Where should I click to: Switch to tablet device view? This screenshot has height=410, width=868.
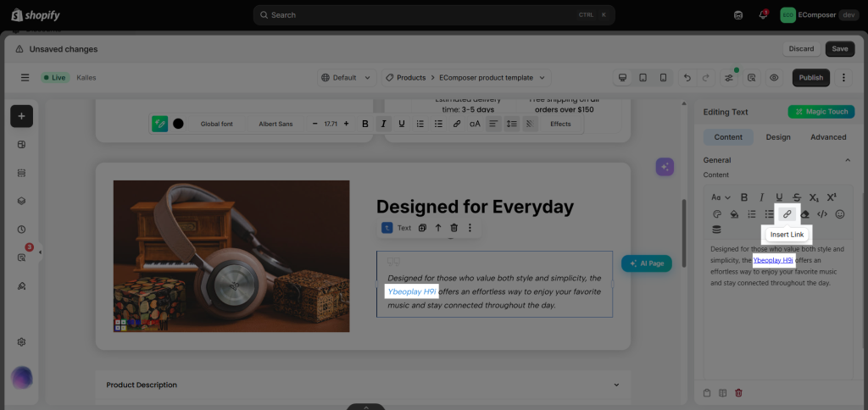tap(643, 77)
